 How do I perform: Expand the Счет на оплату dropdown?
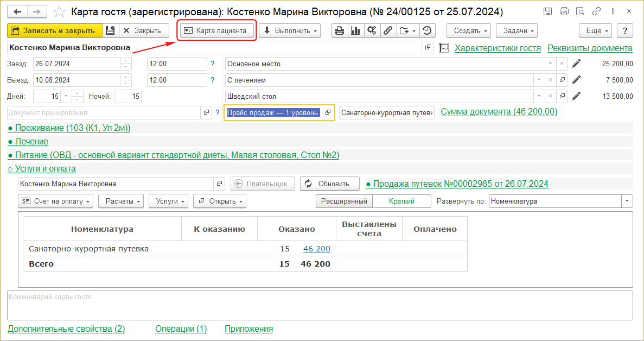tap(55, 201)
